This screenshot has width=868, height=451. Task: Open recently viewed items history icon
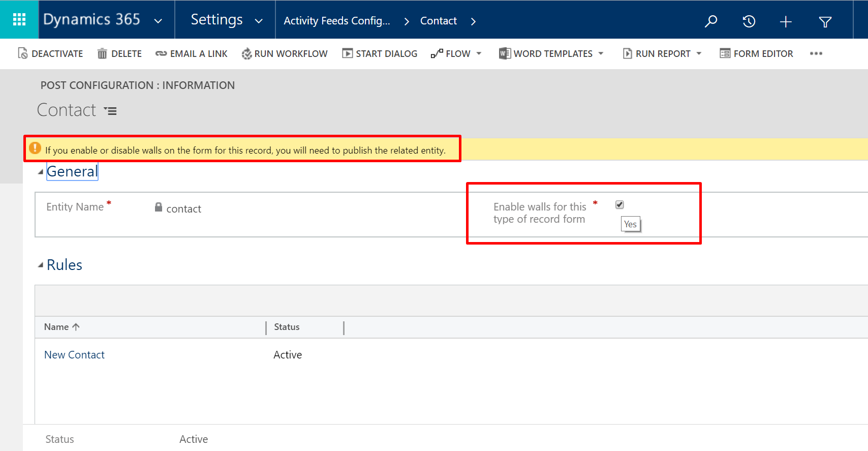pos(749,21)
